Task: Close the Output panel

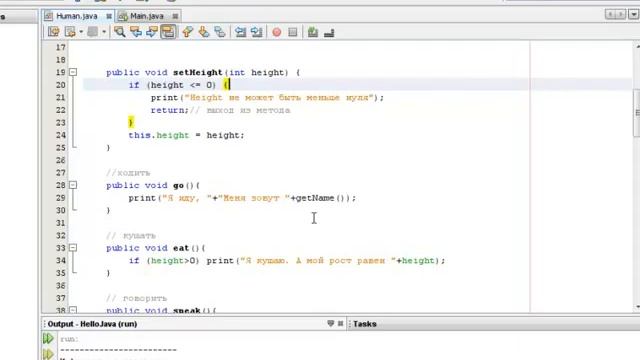Action: pyautogui.click(x=340, y=324)
